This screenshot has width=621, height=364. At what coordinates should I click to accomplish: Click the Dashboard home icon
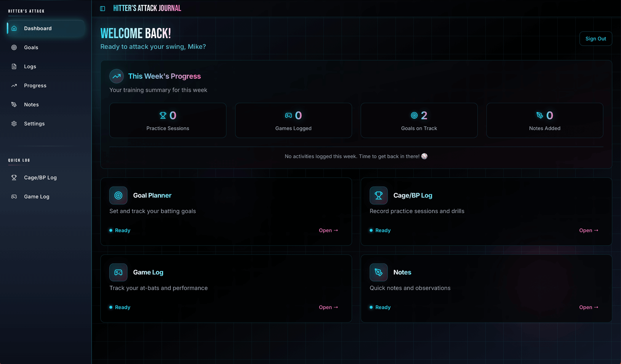[x=14, y=28]
